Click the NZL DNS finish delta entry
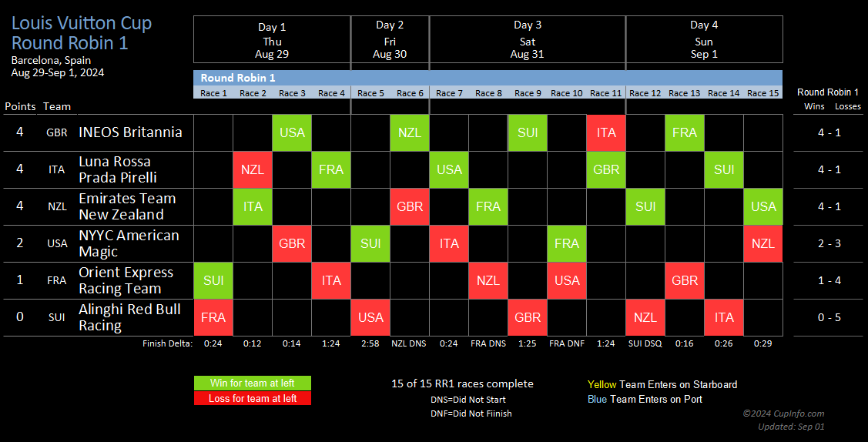The height and width of the screenshot is (442, 868). (409, 343)
